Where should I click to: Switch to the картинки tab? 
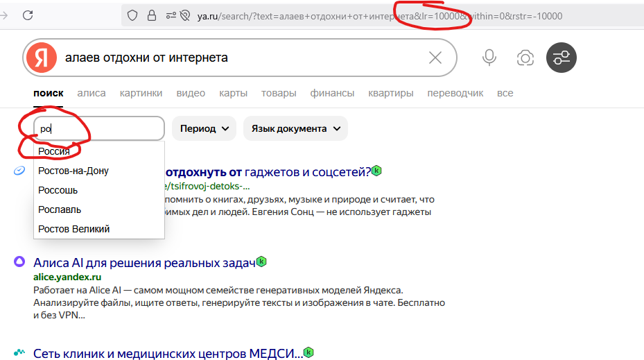(141, 93)
